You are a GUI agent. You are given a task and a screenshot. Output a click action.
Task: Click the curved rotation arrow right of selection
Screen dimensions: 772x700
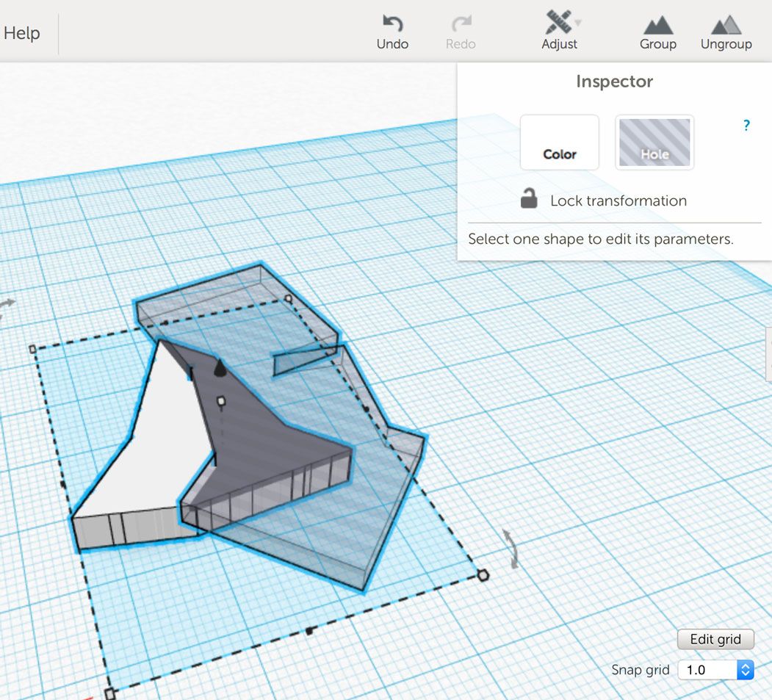click(x=513, y=548)
